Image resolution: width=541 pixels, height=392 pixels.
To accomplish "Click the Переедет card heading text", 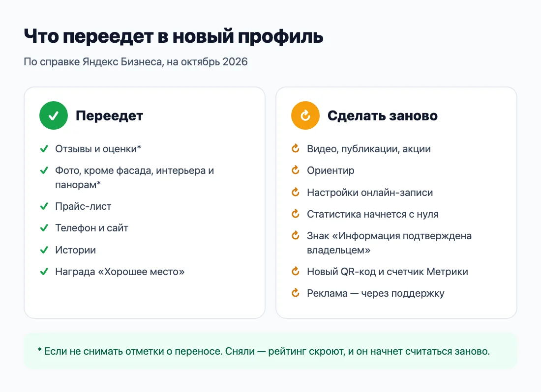I will (x=109, y=116).
